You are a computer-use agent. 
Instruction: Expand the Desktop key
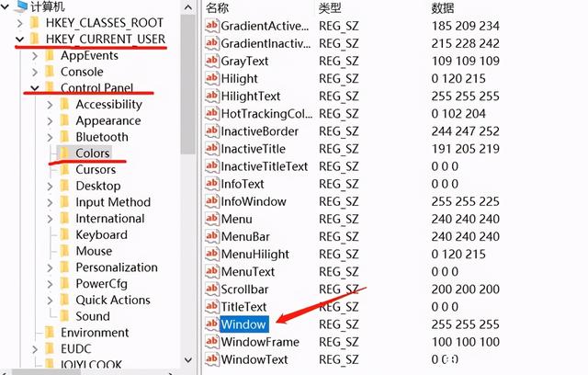pyautogui.click(x=50, y=186)
